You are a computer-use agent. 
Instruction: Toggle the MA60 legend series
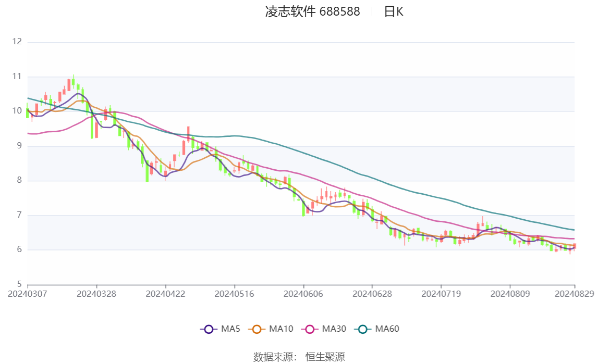point(377,329)
